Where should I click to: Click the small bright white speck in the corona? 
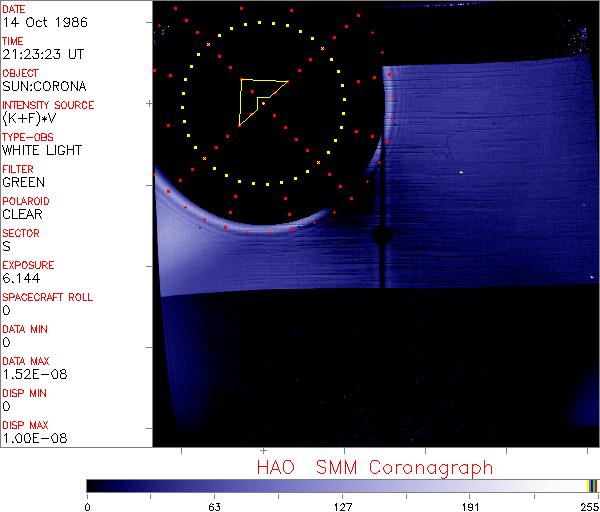tap(460, 172)
